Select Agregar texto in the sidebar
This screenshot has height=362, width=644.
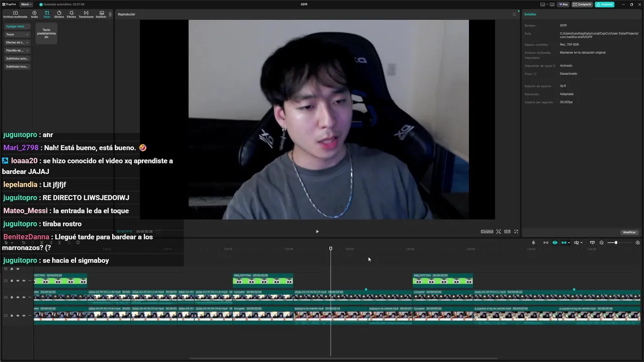click(x=17, y=26)
